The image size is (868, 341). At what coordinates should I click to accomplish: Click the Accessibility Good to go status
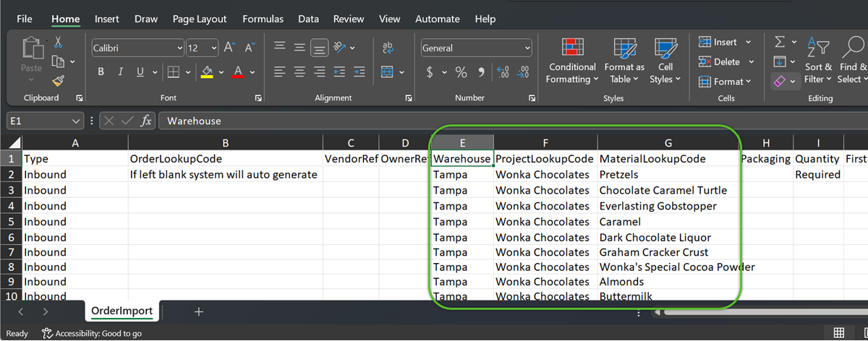tap(92, 333)
